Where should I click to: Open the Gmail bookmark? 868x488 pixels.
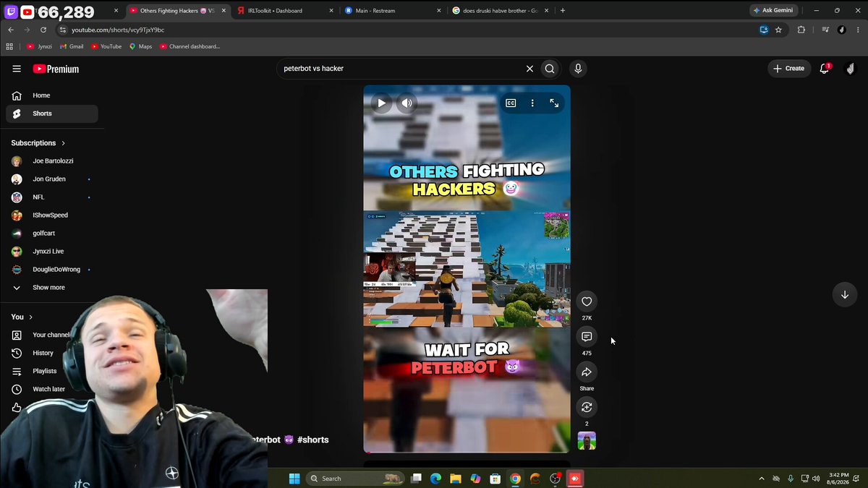click(x=71, y=46)
